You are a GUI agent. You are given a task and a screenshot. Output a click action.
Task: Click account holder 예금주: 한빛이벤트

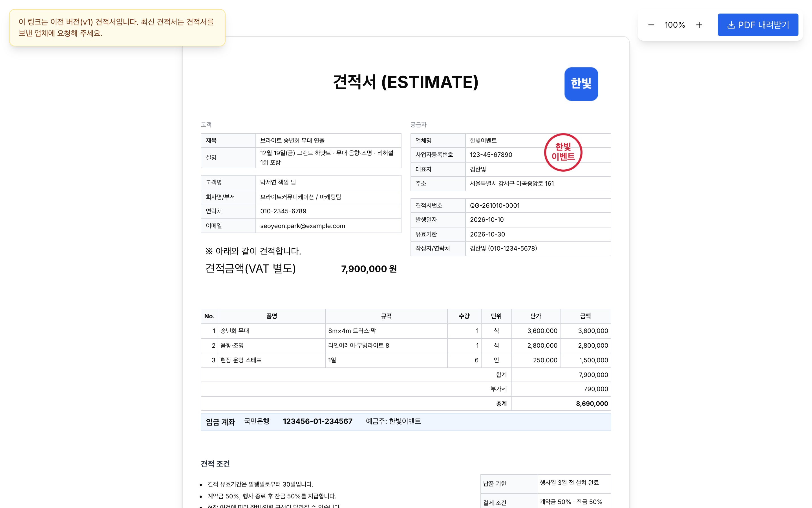(x=393, y=421)
